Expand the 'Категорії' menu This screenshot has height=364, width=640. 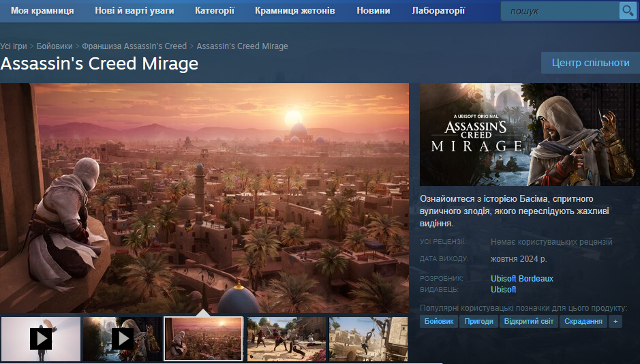click(215, 11)
